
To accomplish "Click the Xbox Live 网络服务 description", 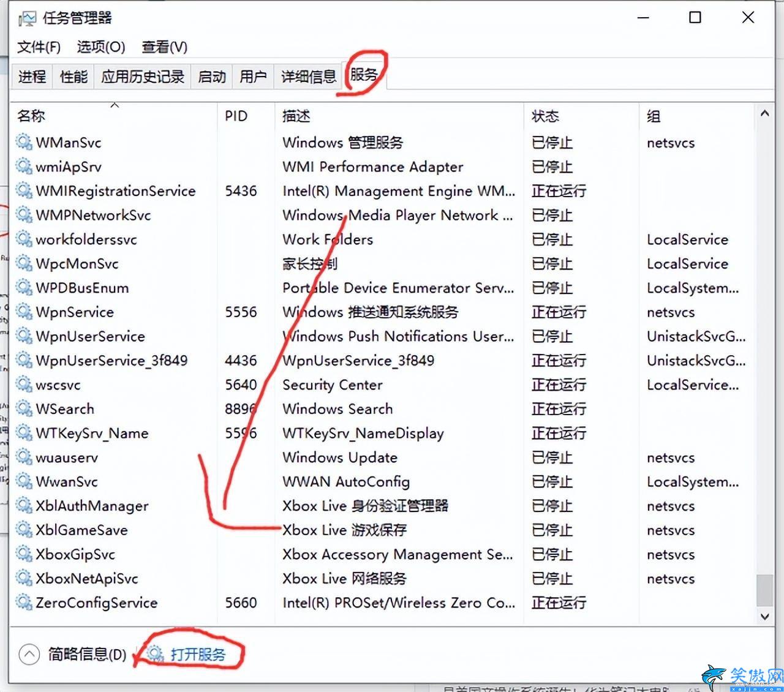I will coord(344,578).
